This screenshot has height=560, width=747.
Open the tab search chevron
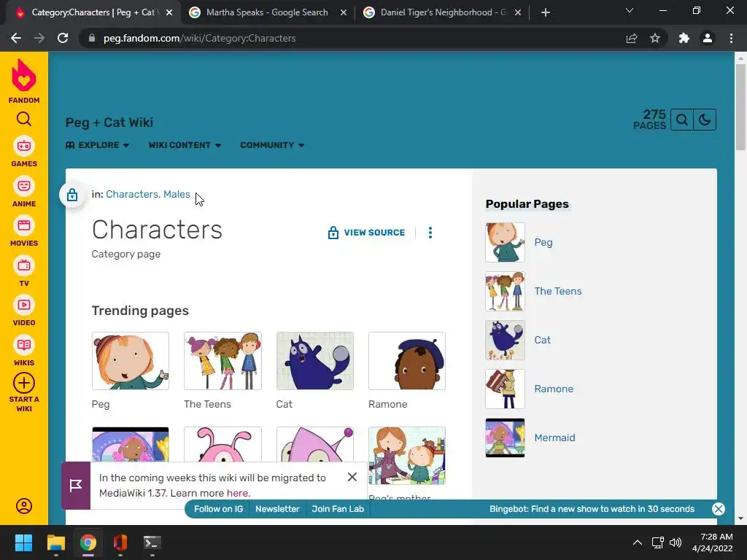point(630,10)
